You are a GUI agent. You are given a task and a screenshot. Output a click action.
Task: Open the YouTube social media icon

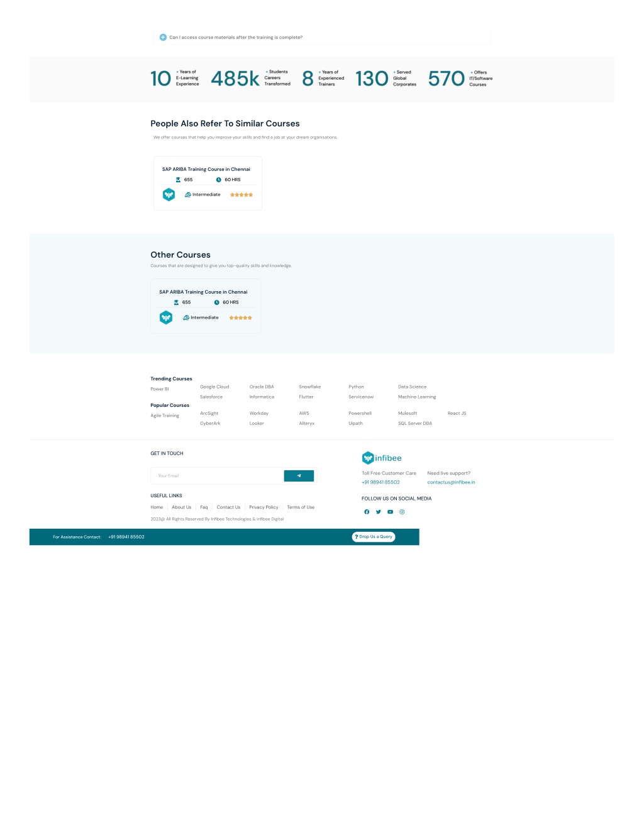[390, 512]
